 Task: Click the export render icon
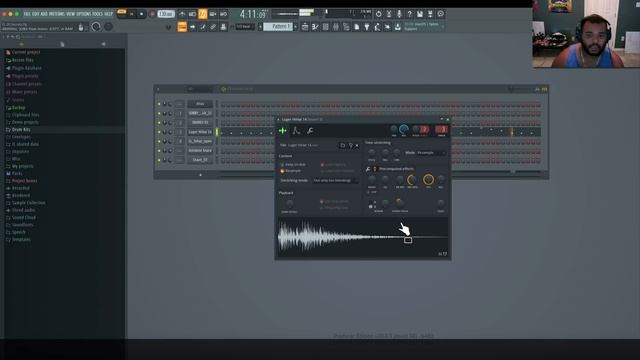click(x=430, y=14)
